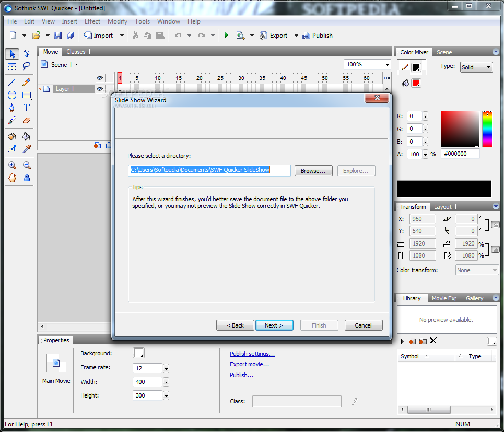Image resolution: width=504 pixels, height=432 pixels.
Task: Select the Lasso tool
Action: click(x=26, y=66)
